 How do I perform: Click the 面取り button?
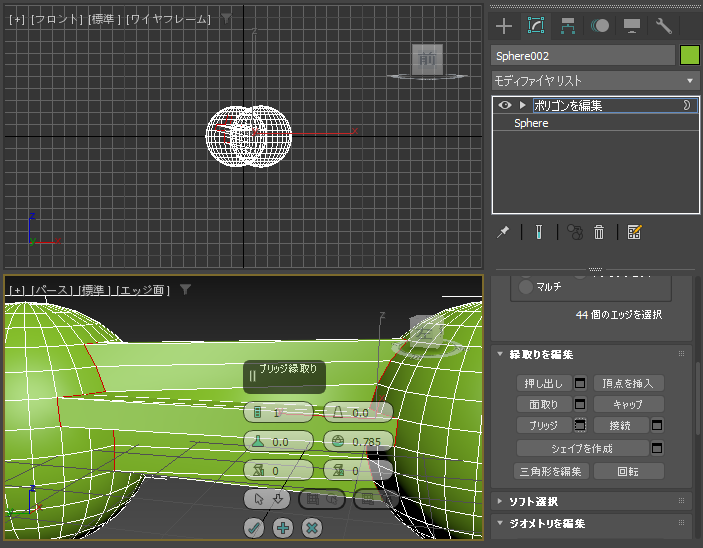pyautogui.click(x=544, y=404)
